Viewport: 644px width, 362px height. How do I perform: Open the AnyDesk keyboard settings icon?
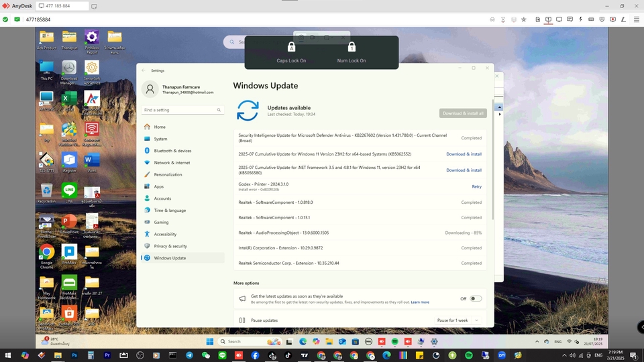tap(591, 19)
